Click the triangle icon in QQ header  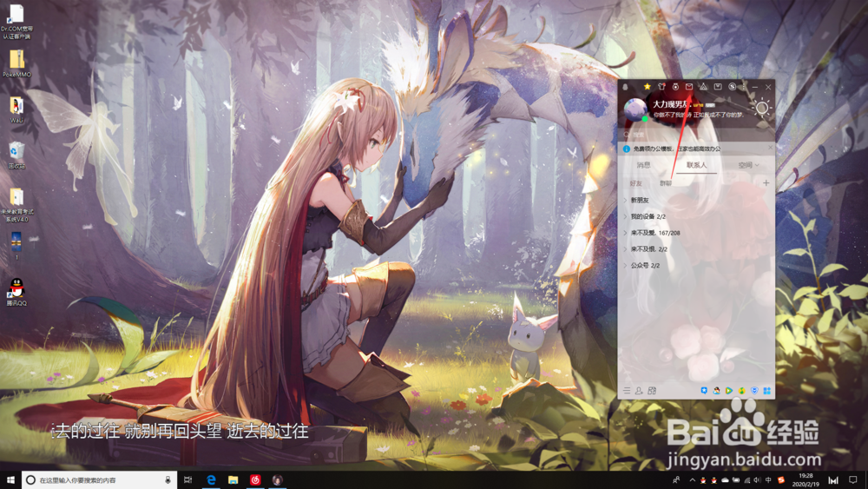pyautogui.click(x=703, y=87)
